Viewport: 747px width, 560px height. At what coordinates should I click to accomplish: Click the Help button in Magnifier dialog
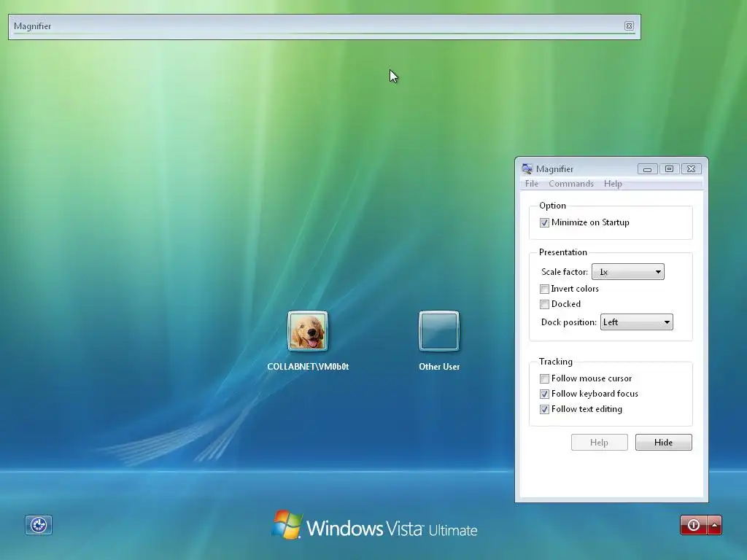pyautogui.click(x=600, y=443)
